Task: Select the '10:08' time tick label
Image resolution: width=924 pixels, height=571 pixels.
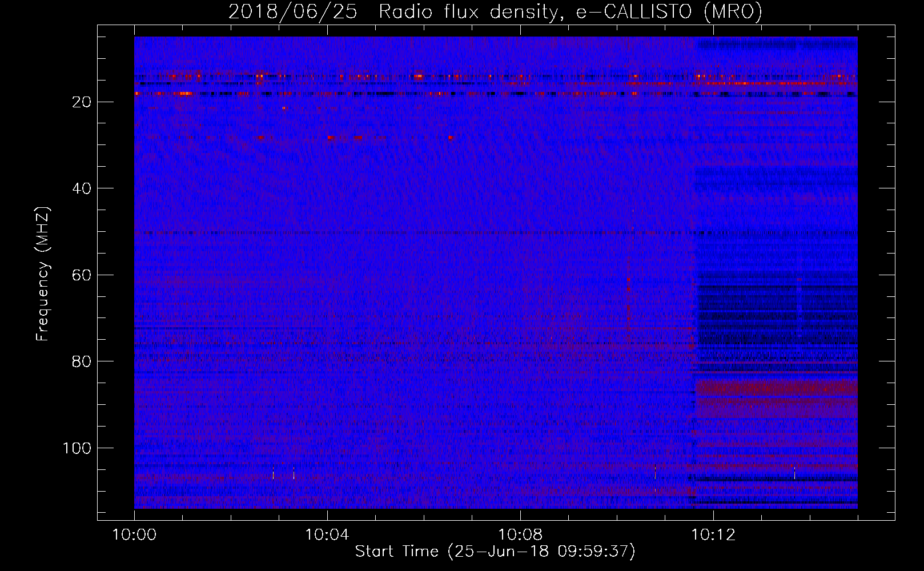Action: (520, 535)
